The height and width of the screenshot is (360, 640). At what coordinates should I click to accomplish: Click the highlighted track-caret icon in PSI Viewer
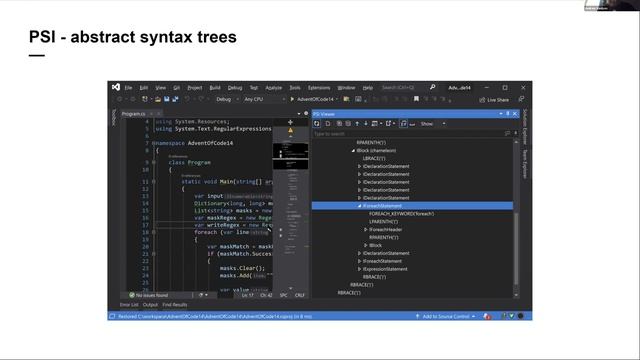pos(403,124)
